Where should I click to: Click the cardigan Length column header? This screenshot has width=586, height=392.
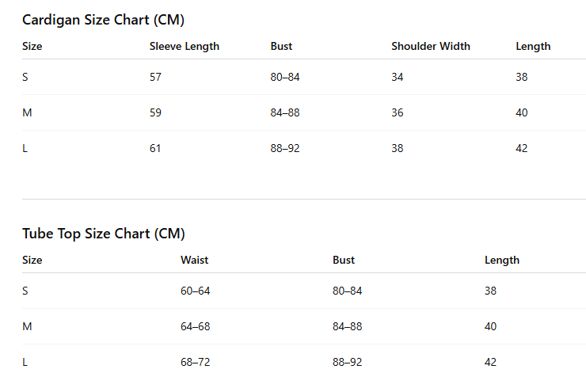coord(533,47)
